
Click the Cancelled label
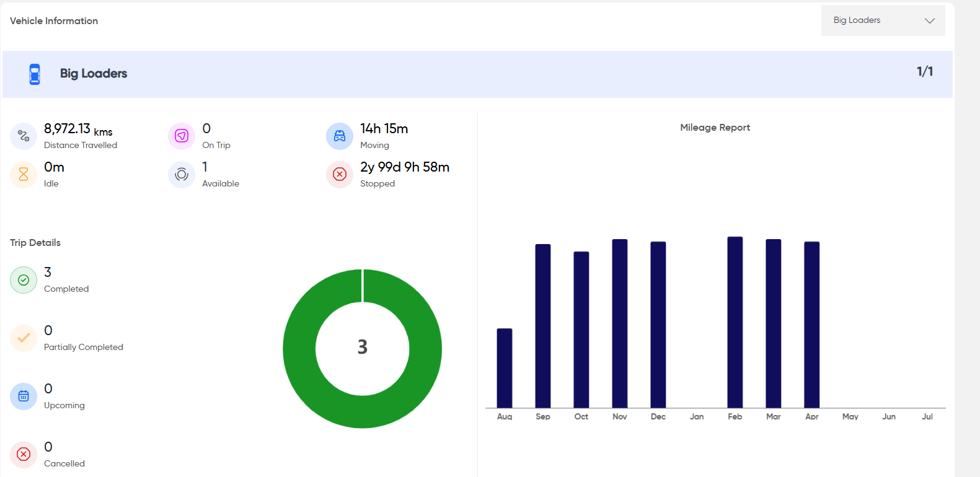(64, 464)
